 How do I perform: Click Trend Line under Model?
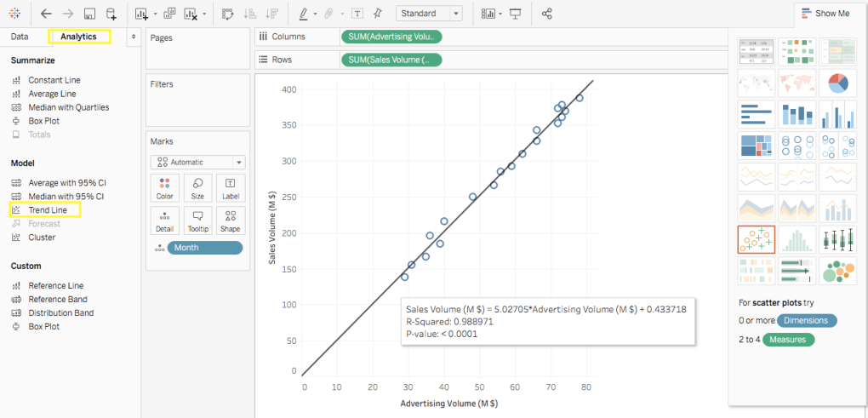(x=47, y=210)
